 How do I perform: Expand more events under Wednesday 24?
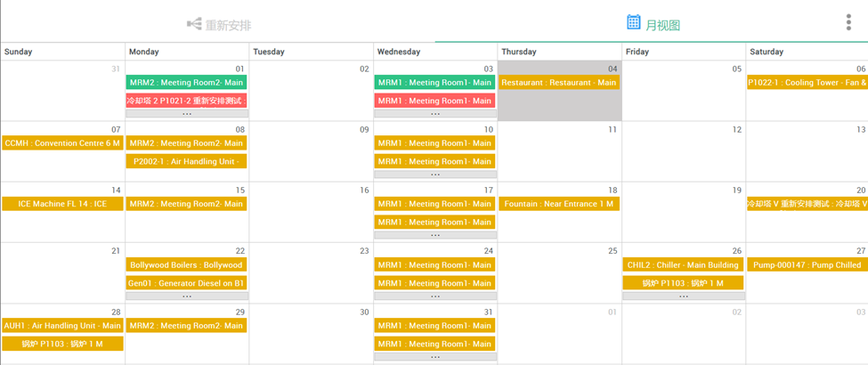click(435, 296)
